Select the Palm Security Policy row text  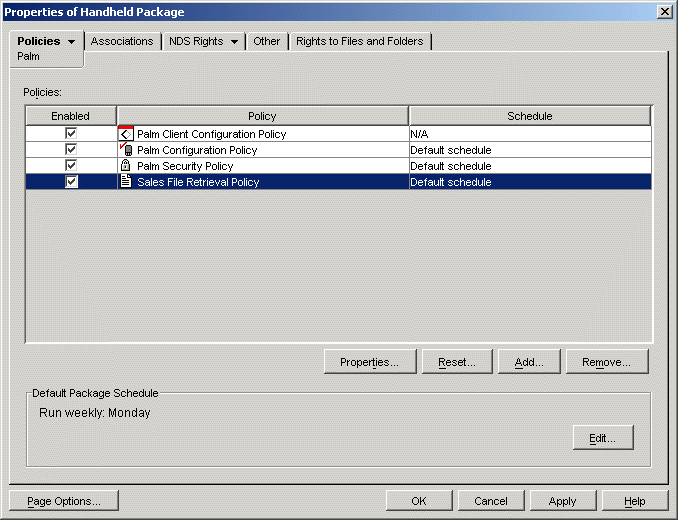click(185, 166)
